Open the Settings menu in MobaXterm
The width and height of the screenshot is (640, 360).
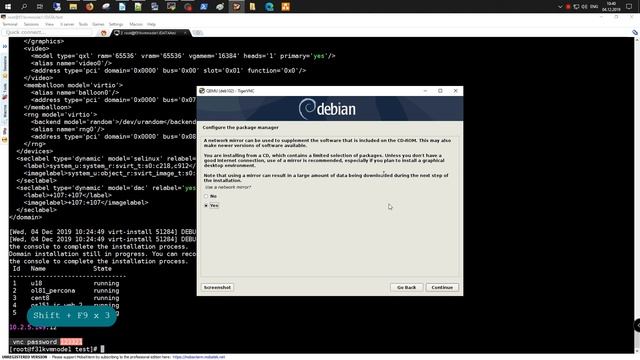click(x=116, y=24)
